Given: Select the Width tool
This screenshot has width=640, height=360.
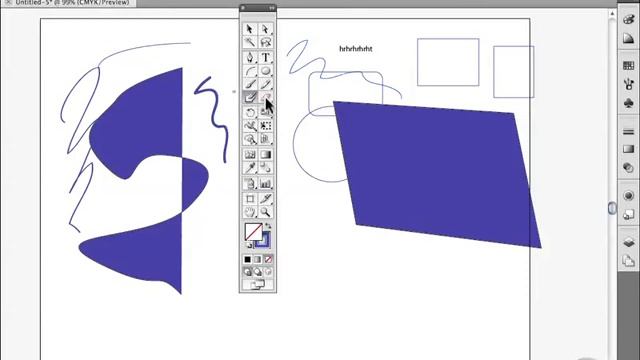Looking at the screenshot, I should 250,126.
